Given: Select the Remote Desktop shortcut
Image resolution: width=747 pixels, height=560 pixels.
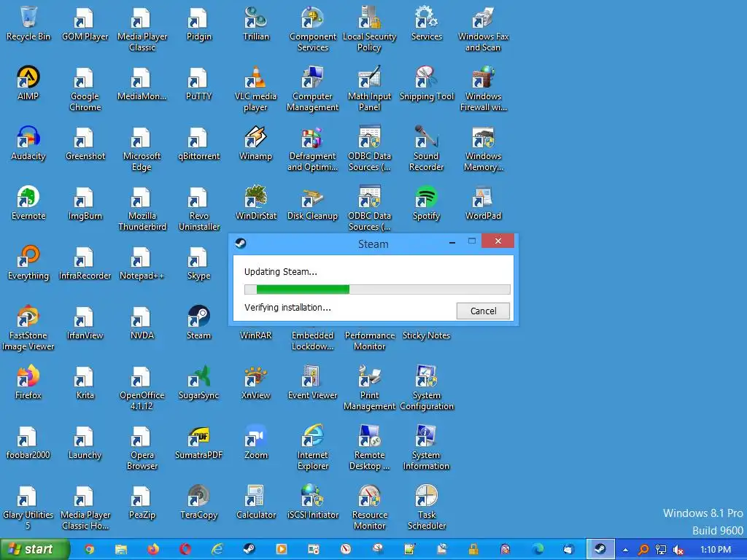Looking at the screenshot, I should [370, 448].
